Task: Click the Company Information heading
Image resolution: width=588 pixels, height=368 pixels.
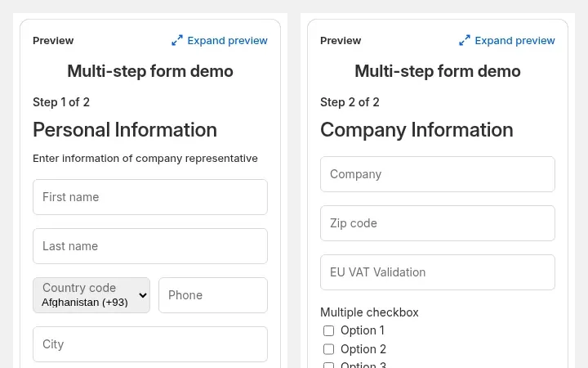Action: tap(416, 130)
